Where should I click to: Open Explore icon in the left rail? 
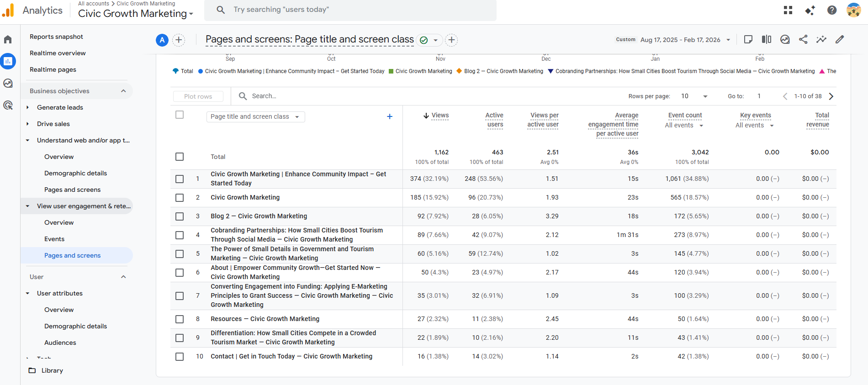coord(8,83)
